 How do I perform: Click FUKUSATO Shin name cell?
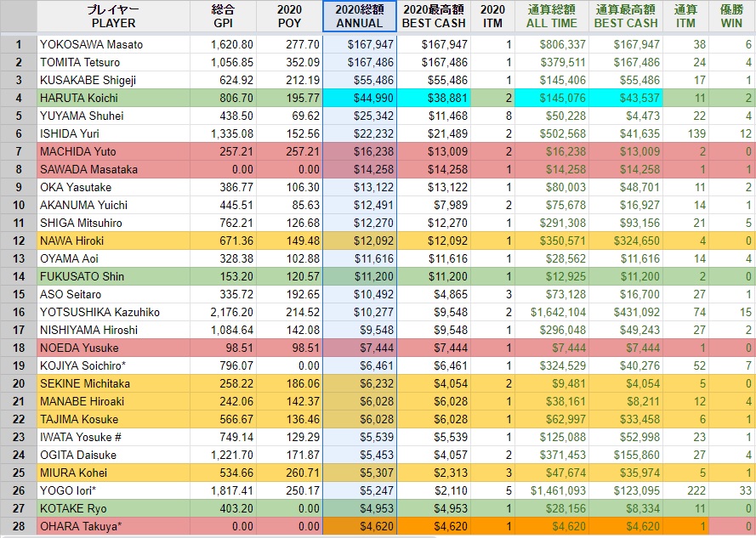113,276
